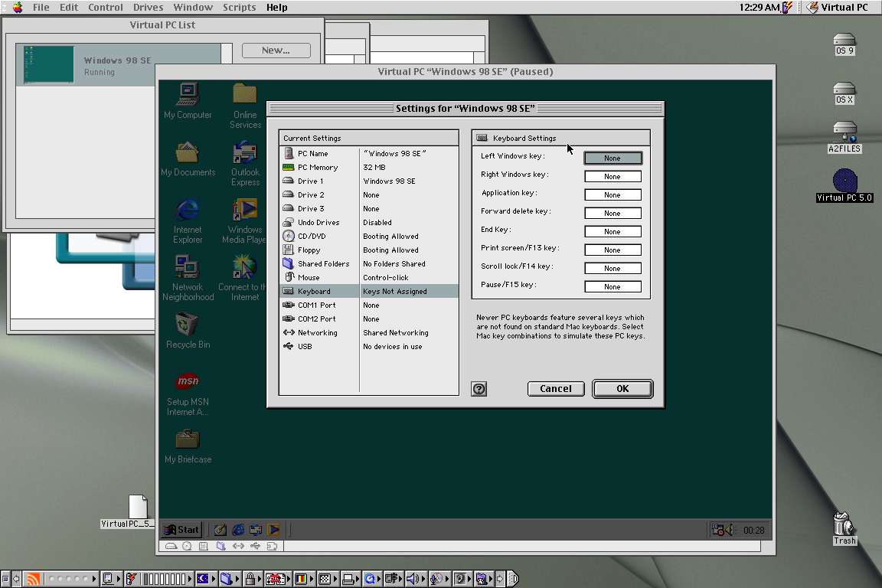882x588 pixels.
Task: Set Scroll lock/F14 key field
Action: [612, 269]
